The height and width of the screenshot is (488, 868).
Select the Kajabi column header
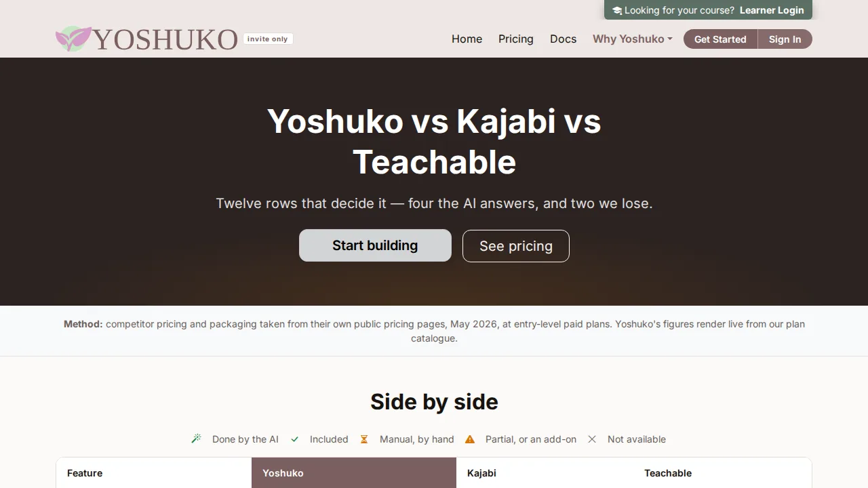click(x=482, y=473)
